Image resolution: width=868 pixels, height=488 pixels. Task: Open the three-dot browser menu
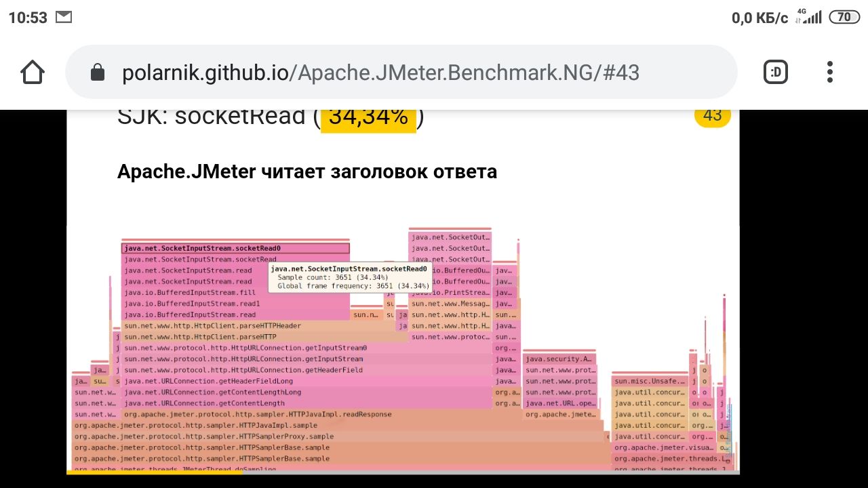click(830, 72)
